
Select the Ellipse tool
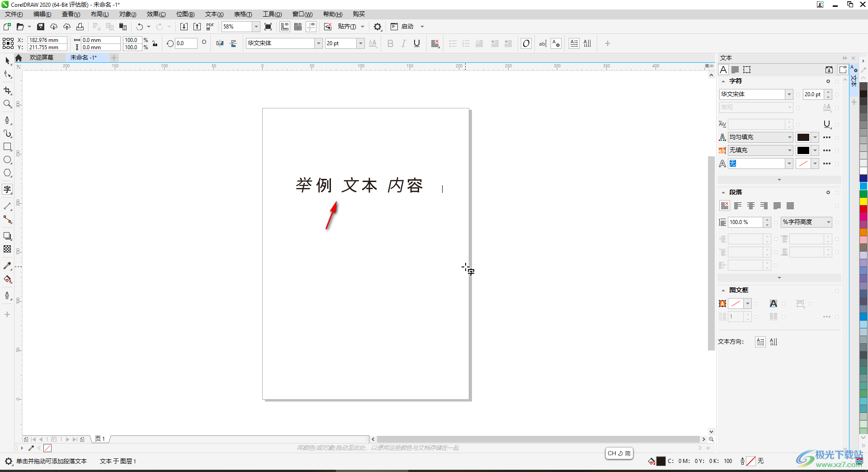click(x=7, y=160)
